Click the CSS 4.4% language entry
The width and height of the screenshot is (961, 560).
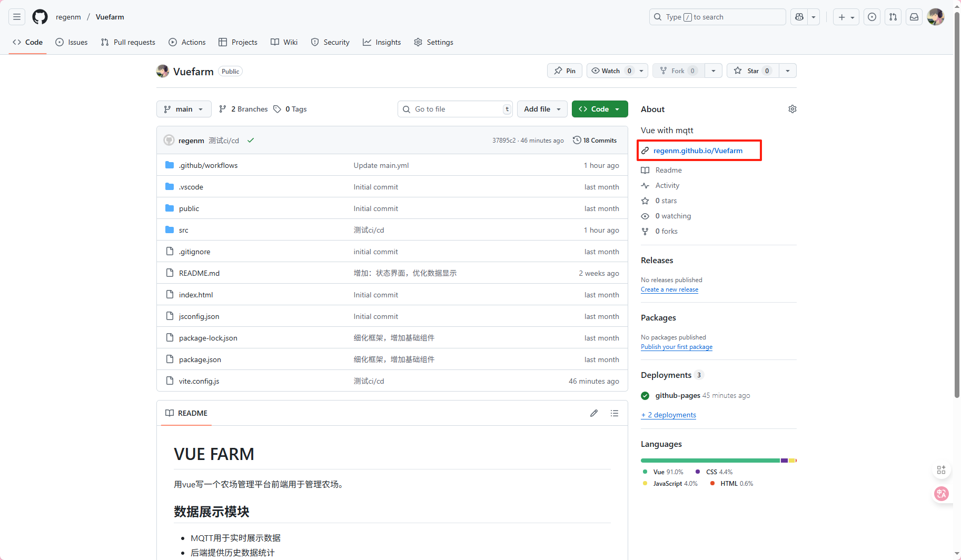coord(714,472)
